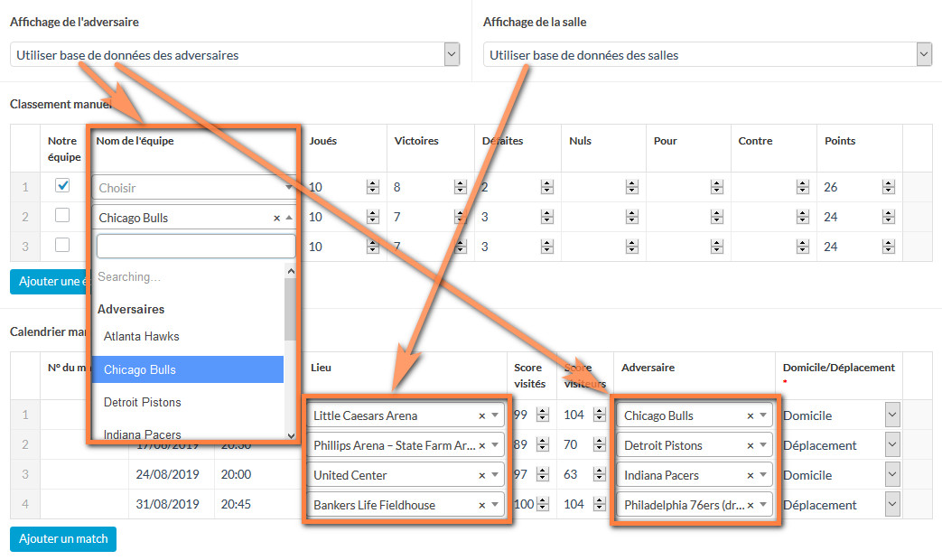Click Ajouter un match button
Screen dimensions: 942x560
(63, 539)
